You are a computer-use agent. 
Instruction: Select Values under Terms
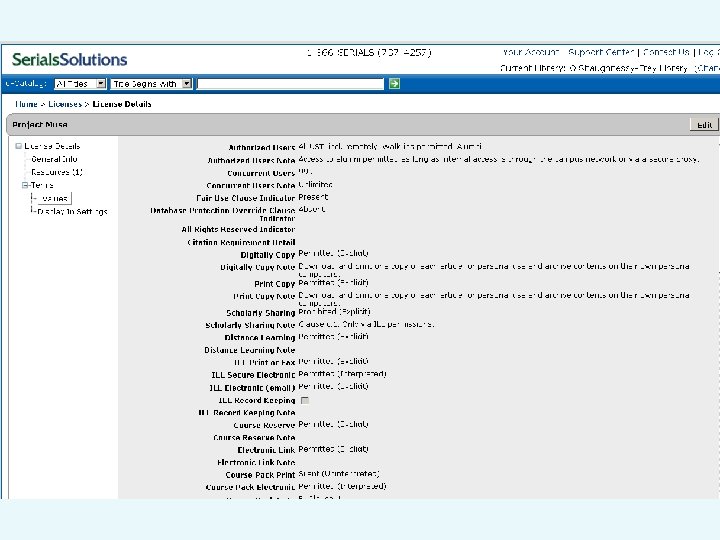[x=55, y=198]
